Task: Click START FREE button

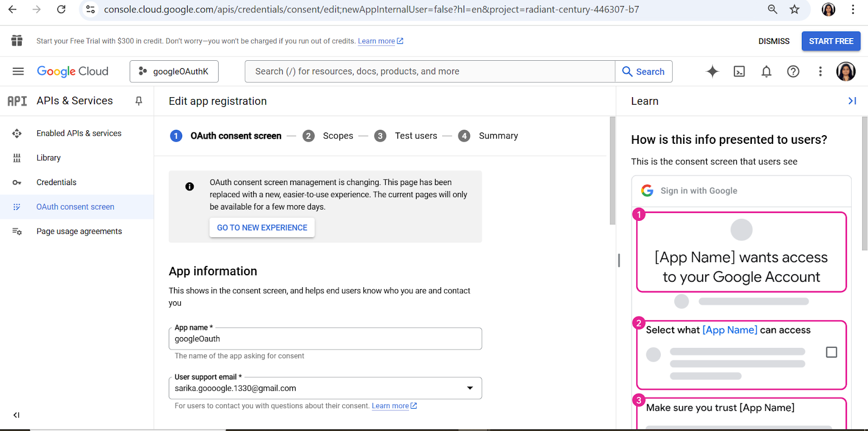Action: 831,41
